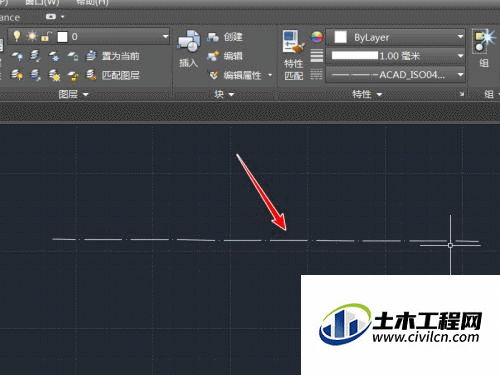
Task: Open the layer 0 dropdown arrow
Action: point(165,36)
